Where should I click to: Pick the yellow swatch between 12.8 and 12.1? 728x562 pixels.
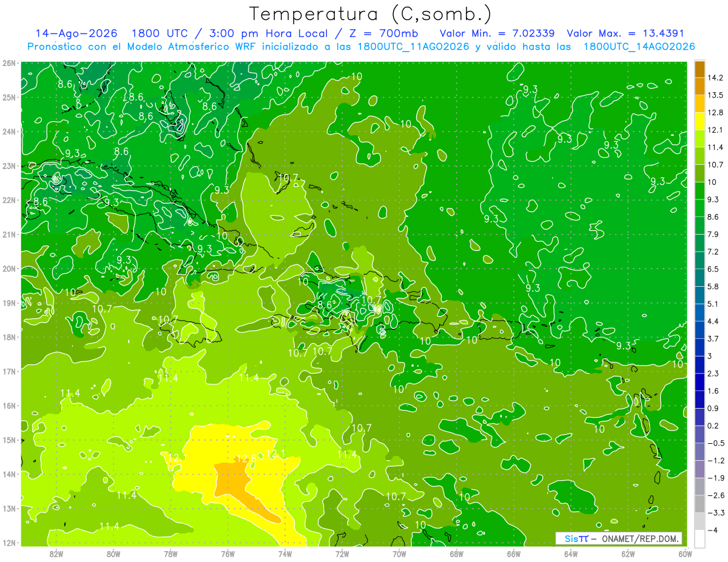pyautogui.click(x=699, y=121)
